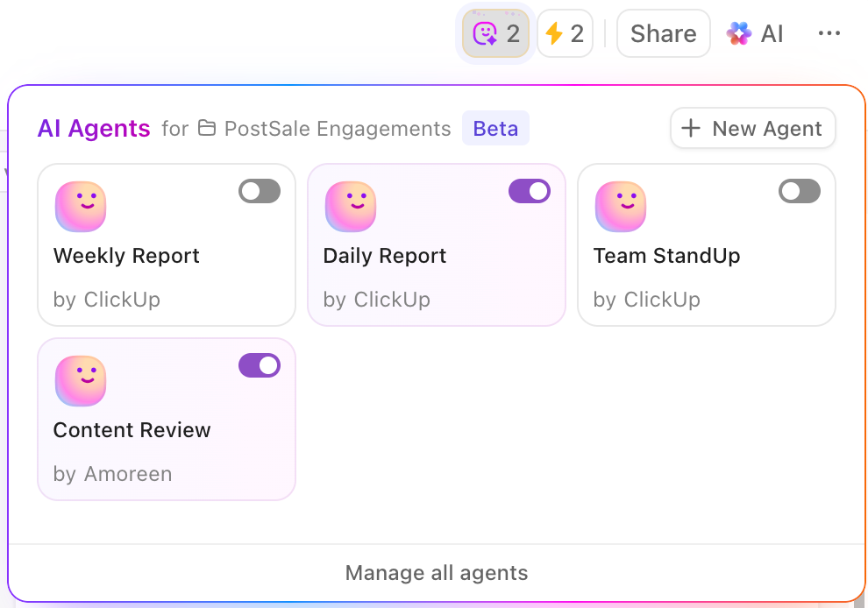Click the Content Review agent name
The height and width of the screenshot is (608, 868).
point(132,430)
